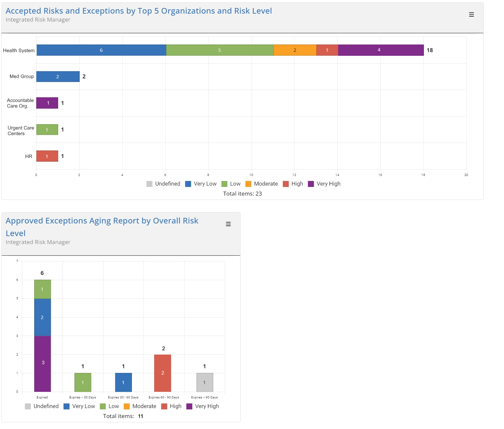This screenshot has width=504, height=429.
Task: Click the Accountable Care Org. axis label
Action: 20,103
